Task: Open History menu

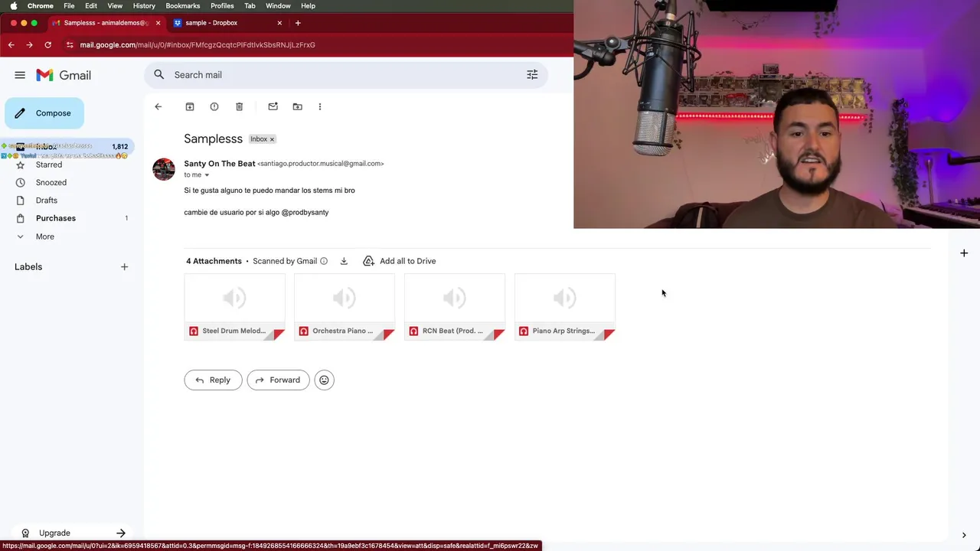Action: [144, 5]
